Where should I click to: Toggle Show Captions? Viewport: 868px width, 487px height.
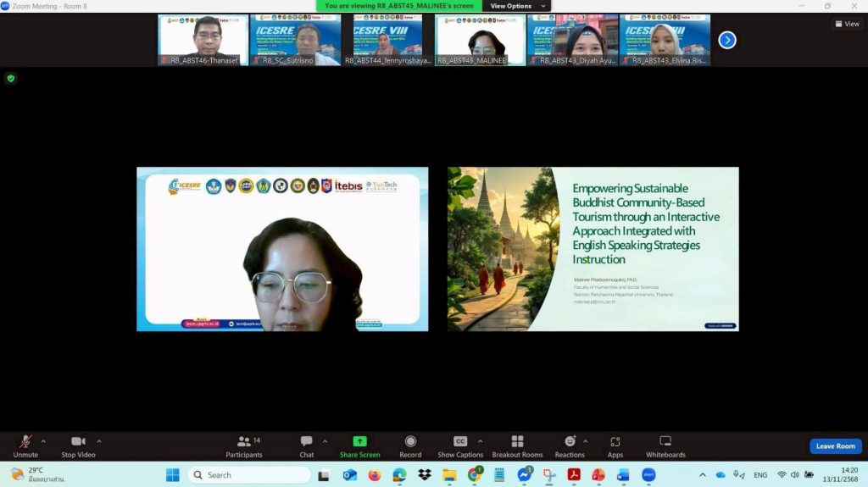[459, 445]
